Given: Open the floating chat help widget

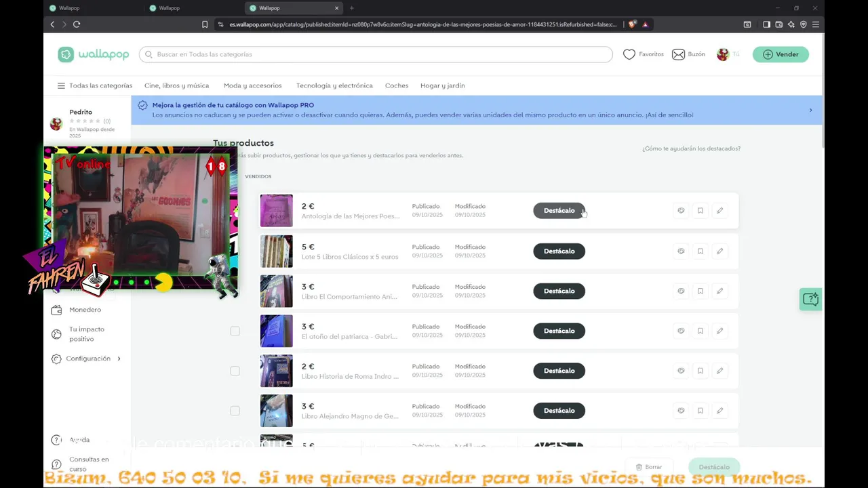Looking at the screenshot, I should coord(810,299).
